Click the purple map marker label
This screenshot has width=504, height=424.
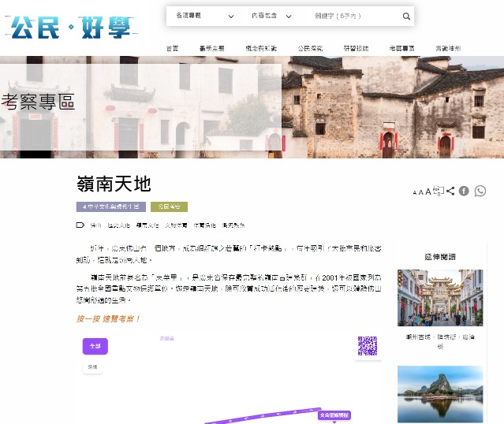point(334,415)
